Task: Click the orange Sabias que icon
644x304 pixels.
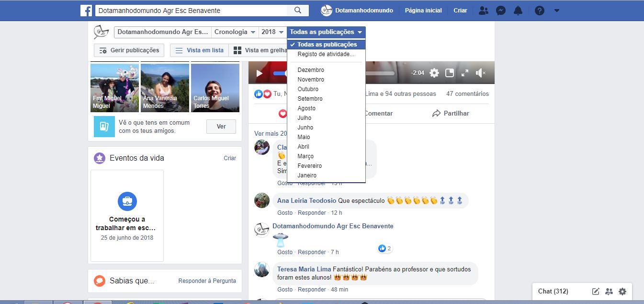Action: click(x=100, y=281)
